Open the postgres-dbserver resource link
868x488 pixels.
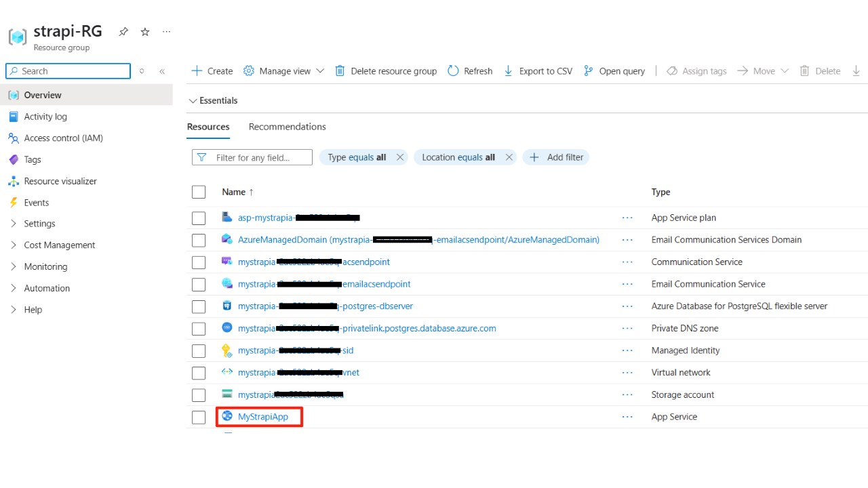(x=325, y=306)
